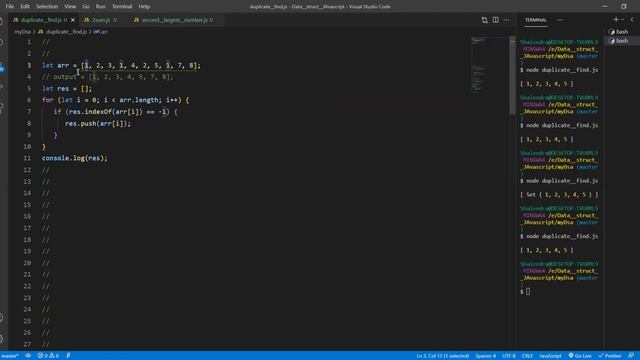Click the 'let res = [];' line
Viewport: 640px width, 360px height.
pos(67,89)
